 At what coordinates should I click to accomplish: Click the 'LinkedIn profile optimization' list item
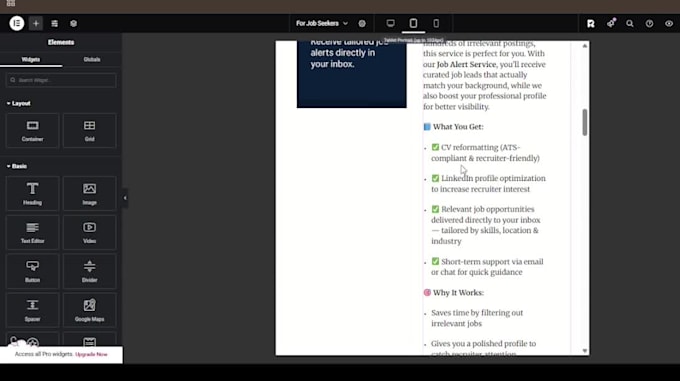(x=488, y=184)
